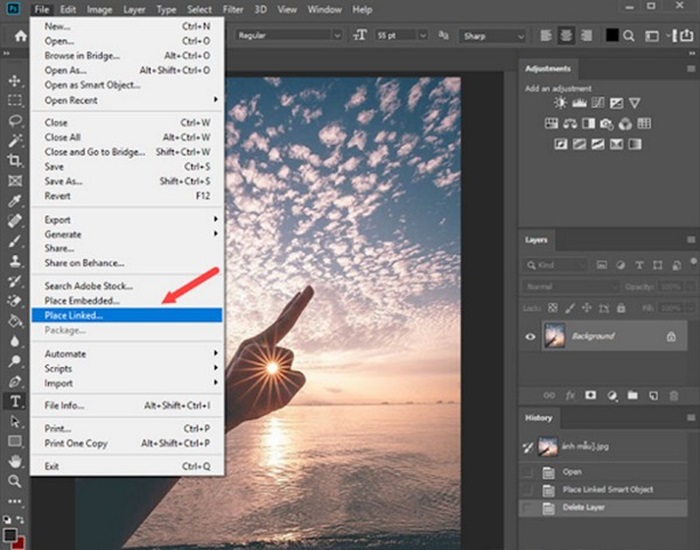Viewport: 700px width, 550px height.
Task: Toggle history snapshot box beside Open
Action: tap(528, 472)
